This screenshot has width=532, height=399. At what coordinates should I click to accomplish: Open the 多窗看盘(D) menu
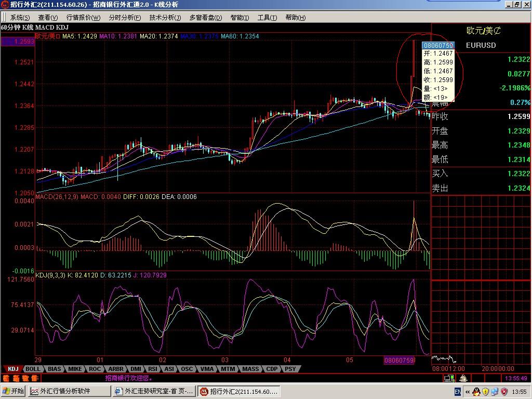point(206,18)
